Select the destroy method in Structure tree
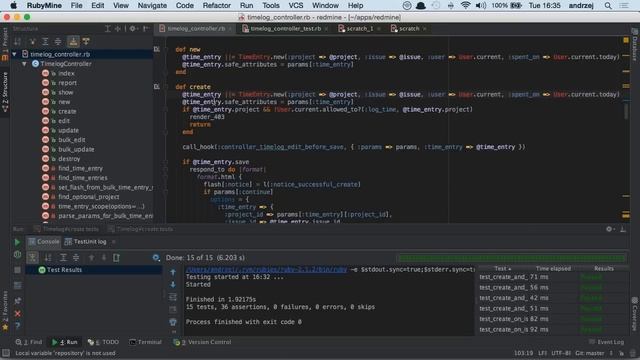 (69, 159)
